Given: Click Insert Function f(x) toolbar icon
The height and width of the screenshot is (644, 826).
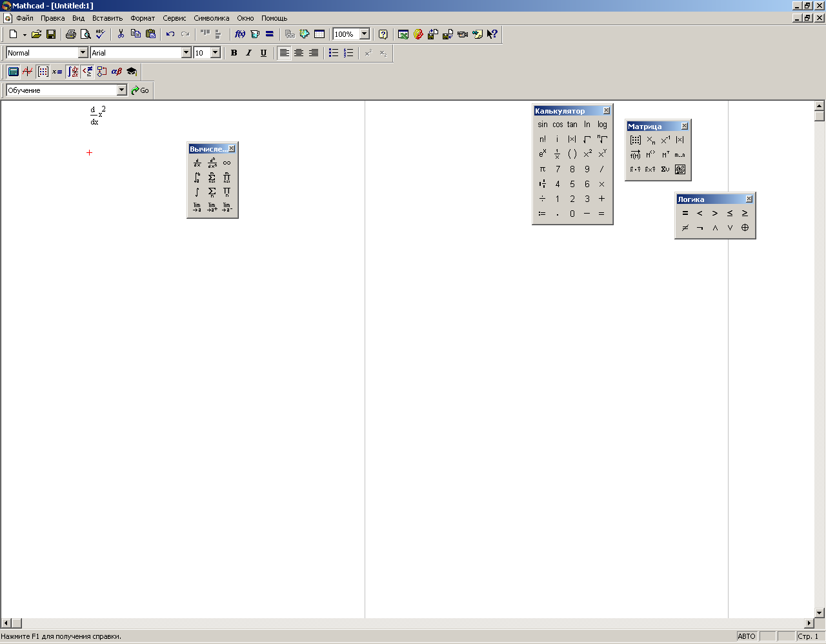Looking at the screenshot, I should pyautogui.click(x=240, y=34).
